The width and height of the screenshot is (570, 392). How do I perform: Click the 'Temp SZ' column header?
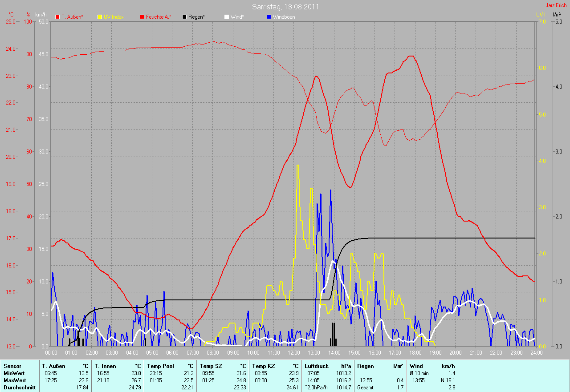click(x=211, y=366)
